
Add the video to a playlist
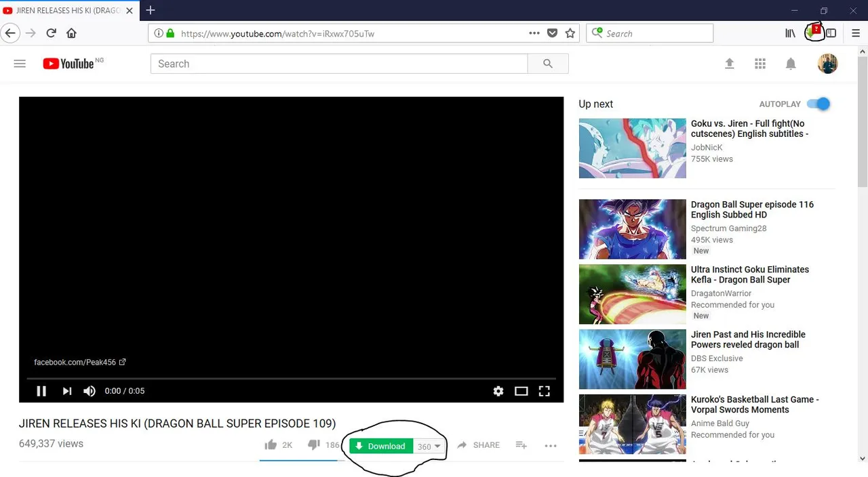(x=521, y=445)
